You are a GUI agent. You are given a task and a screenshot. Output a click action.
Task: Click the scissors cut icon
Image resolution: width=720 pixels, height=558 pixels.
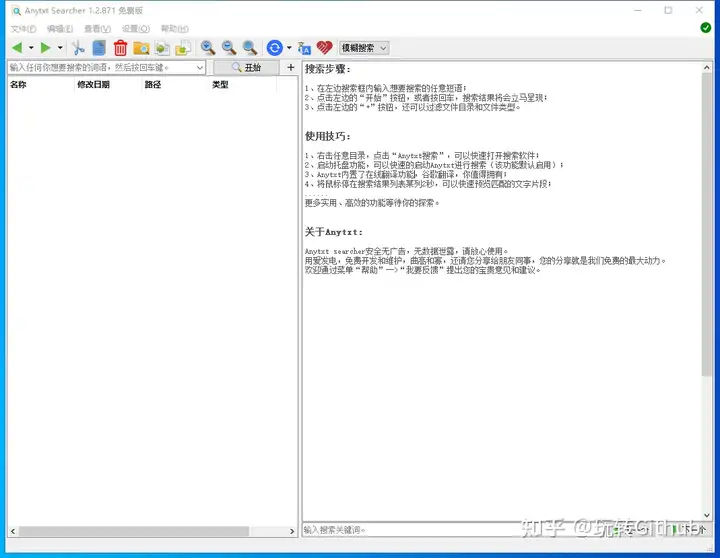tap(79, 48)
